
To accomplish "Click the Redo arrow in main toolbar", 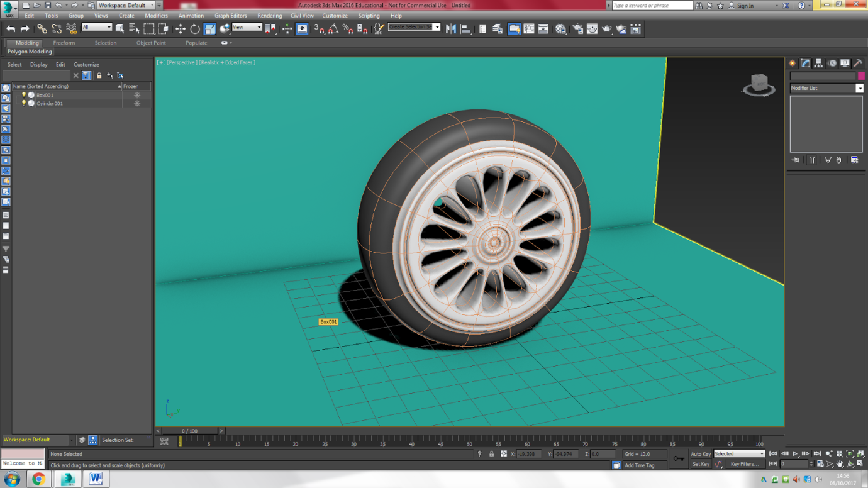I will pyautogui.click(x=25, y=28).
